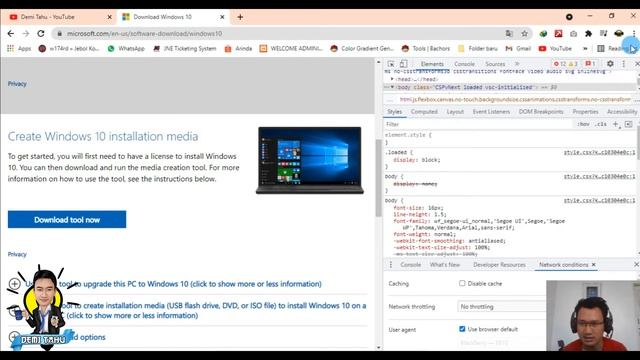Click the red error count badge in DevTools
Screen dimensions: 640x360
click(x=560, y=64)
